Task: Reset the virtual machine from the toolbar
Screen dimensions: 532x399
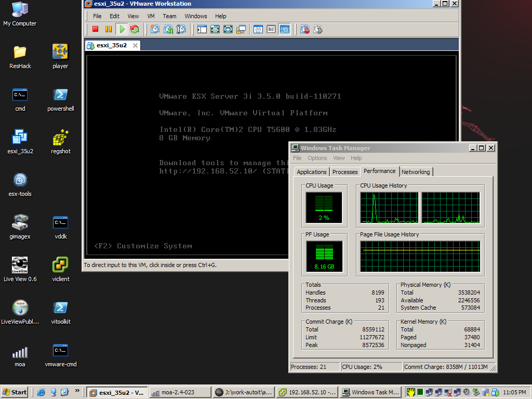Action: (x=135, y=29)
